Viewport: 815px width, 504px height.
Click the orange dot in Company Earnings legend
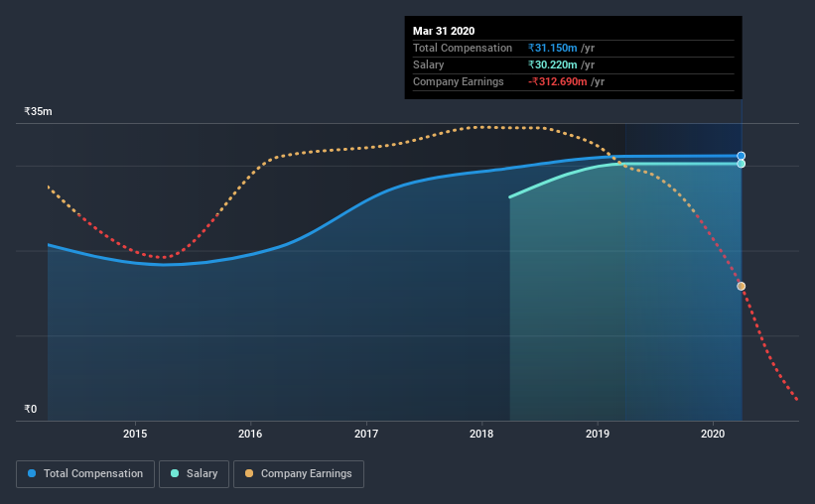249,473
